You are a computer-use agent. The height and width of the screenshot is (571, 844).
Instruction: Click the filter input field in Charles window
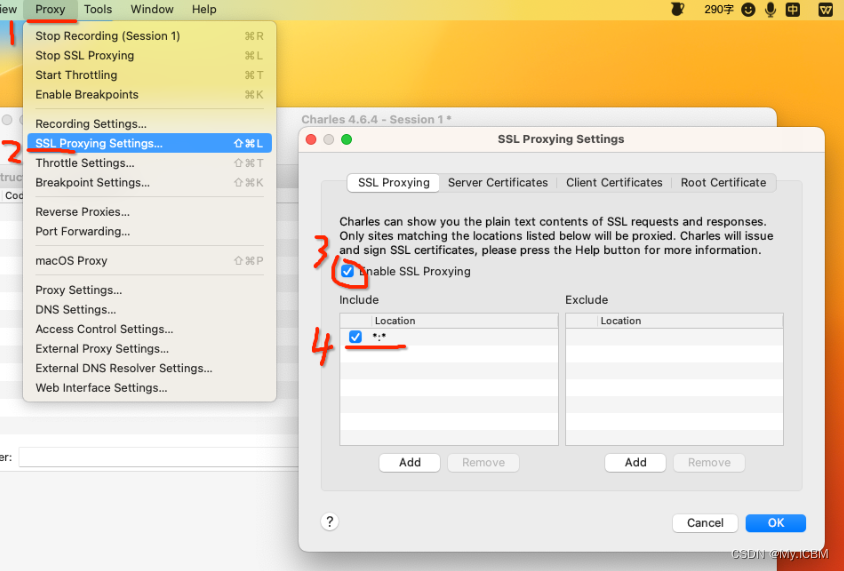click(159, 457)
